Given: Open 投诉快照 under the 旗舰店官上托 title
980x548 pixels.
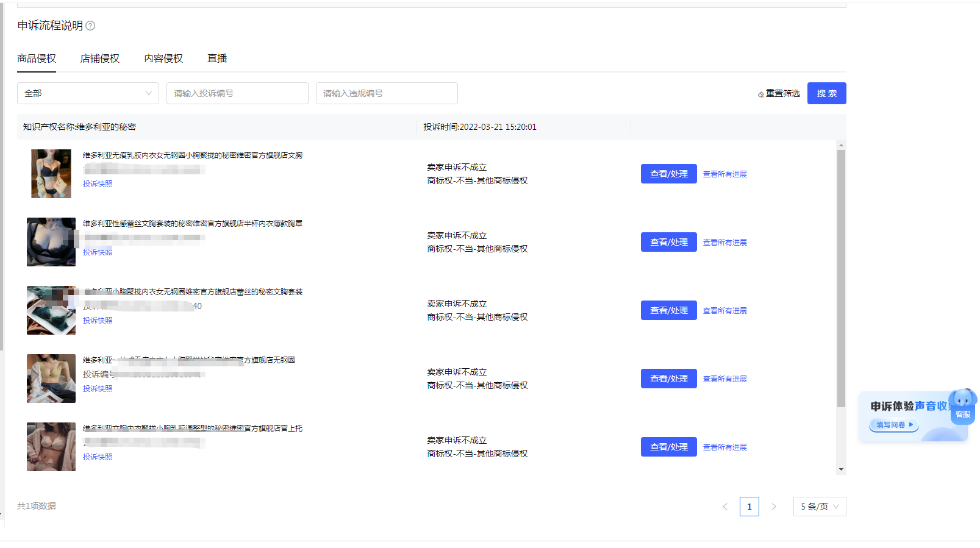Looking at the screenshot, I should tap(98, 457).
